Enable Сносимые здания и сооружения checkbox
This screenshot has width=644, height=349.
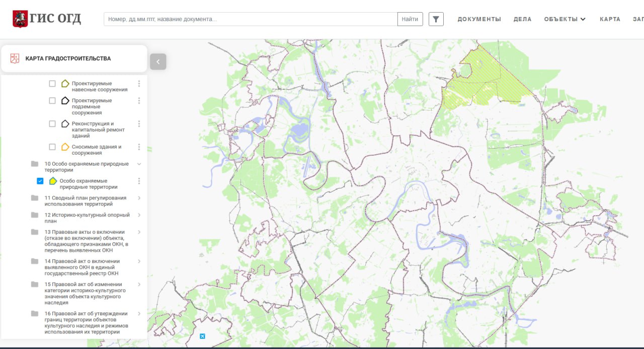52,147
